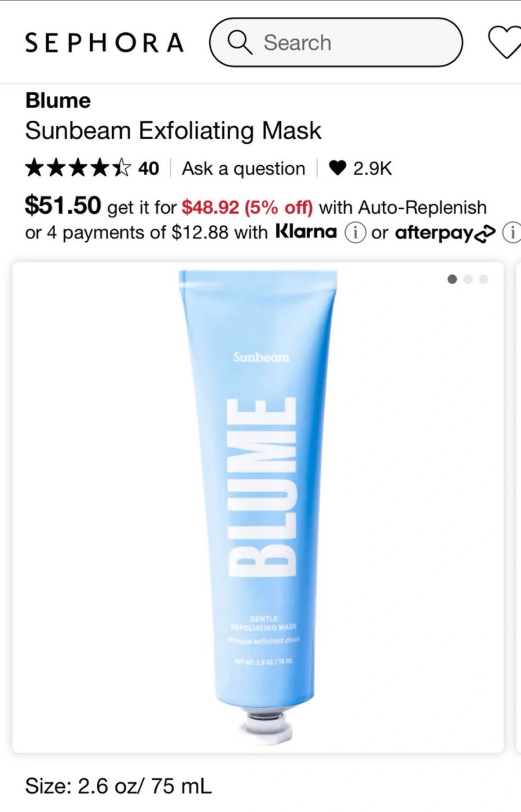Click the Size 2.6 oz/ 75 mL label
The height and width of the screenshot is (812, 521).
[x=118, y=785]
